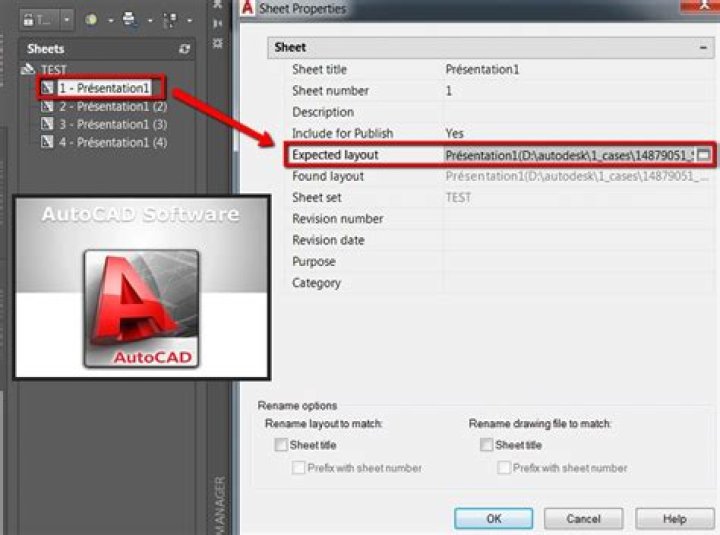Select sheet 1 - Présentation1

coord(104,88)
